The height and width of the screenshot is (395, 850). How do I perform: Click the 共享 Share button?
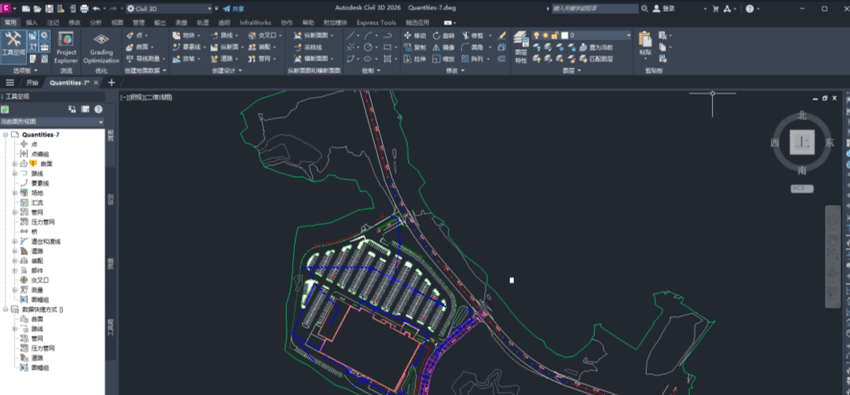234,9
